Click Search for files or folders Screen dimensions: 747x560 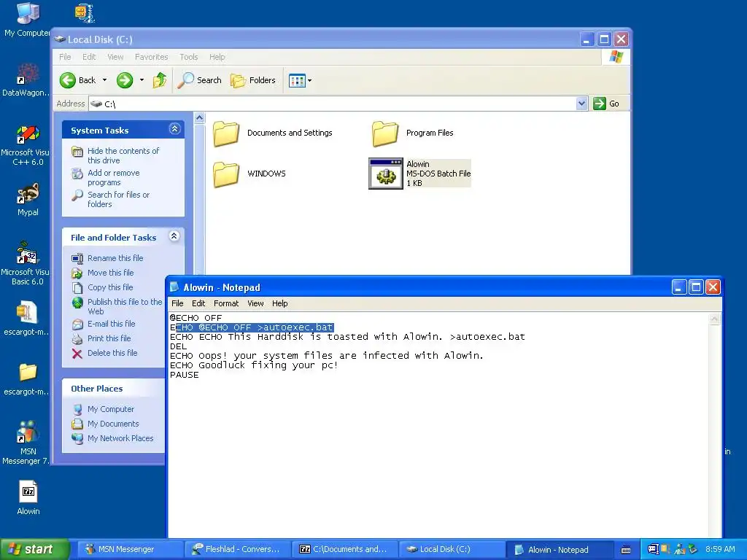pyautogui.click(x=118, y=199)
